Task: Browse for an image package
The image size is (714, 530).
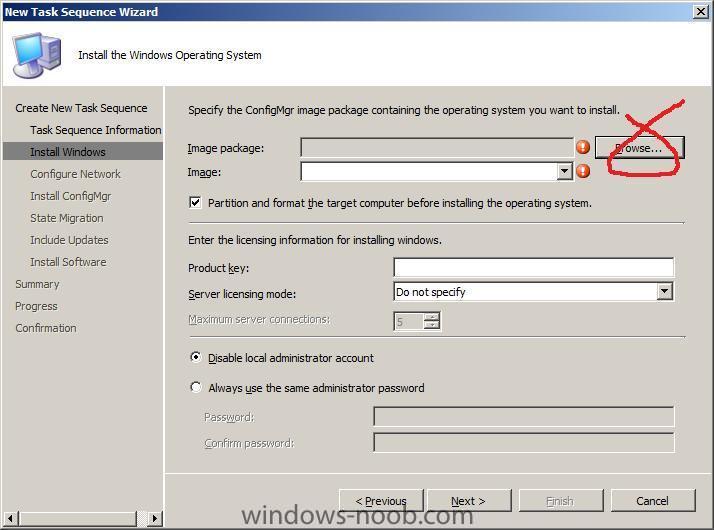Action: coord(639,148)
